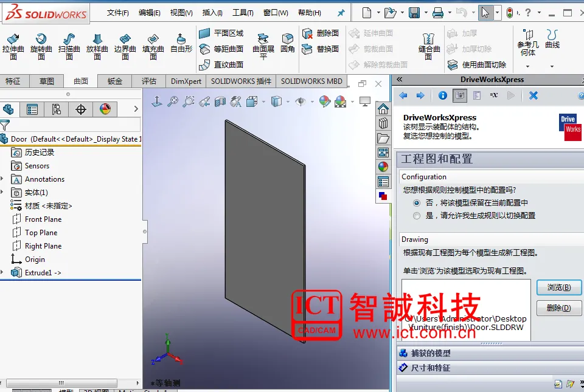Select the 扫描曲面 swept surface tool
Screen dimensions: 584x392
[x=69, y=47]
